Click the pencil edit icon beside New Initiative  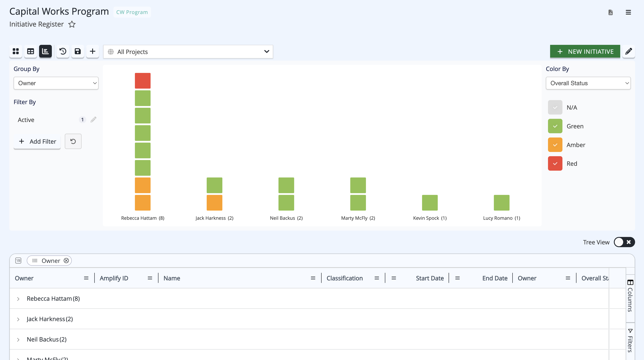(628, 51)
